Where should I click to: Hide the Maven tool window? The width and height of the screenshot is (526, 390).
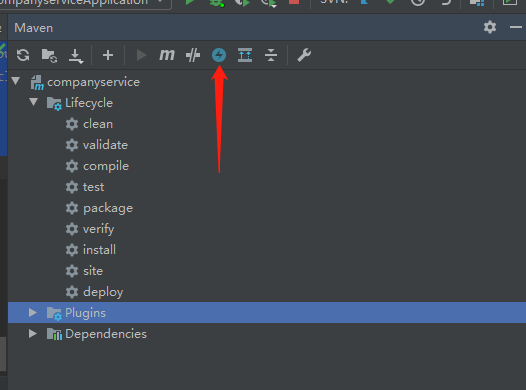point(516,27)
